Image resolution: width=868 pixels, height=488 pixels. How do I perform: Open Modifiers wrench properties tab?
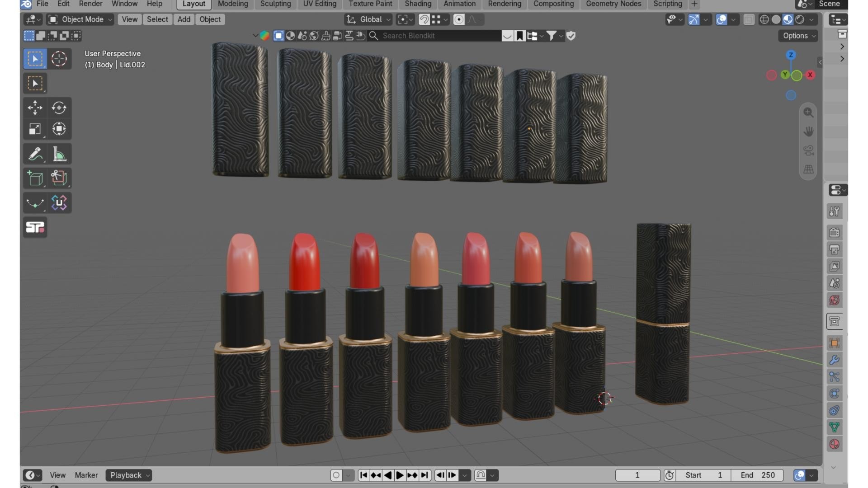coord(835,360)
